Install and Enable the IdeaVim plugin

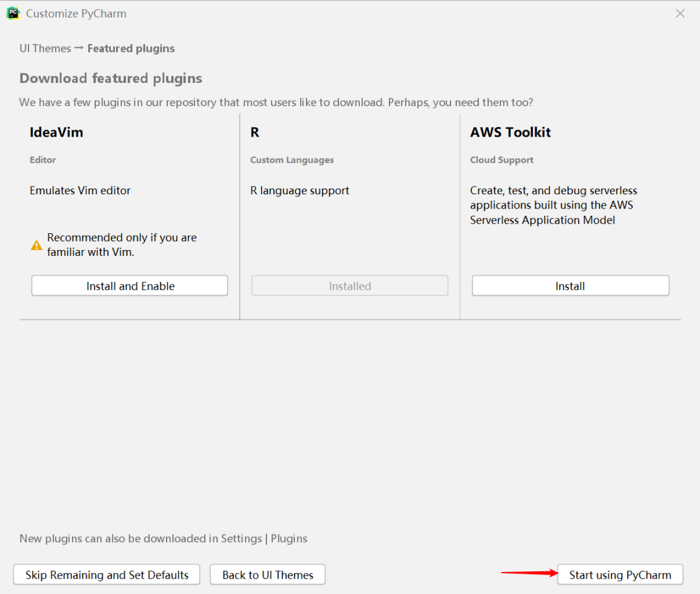pyautogui.click(x=130, y=286)
